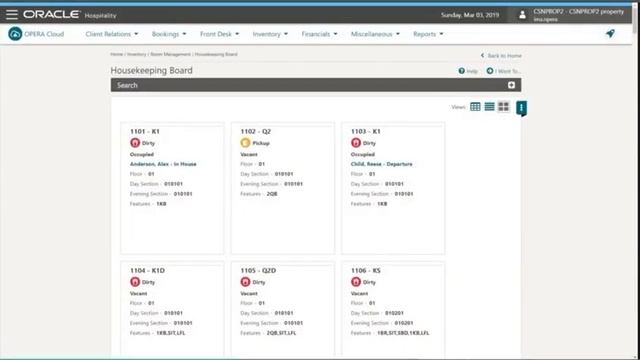Click Features value 2QB,SIT,LFL in room 1105
640x360 pixels.
pyautogui.click(x=281, y=333)
